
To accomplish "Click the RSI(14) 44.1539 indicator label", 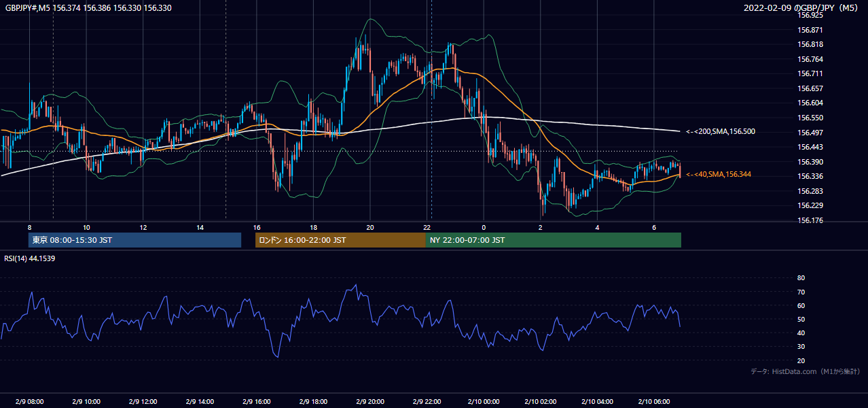I will point(30,258).
